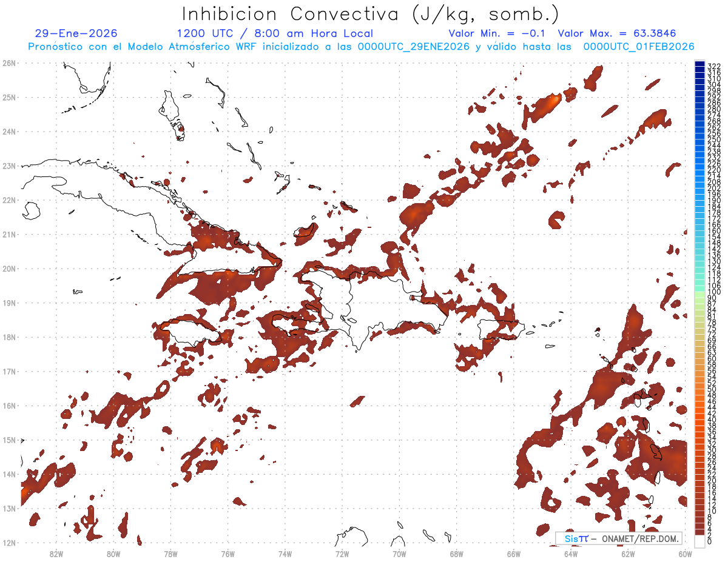Click the 68W longitude axis label
Image resolution: width=728 pixels, height=562 pixels.
(x=456, y=554)
